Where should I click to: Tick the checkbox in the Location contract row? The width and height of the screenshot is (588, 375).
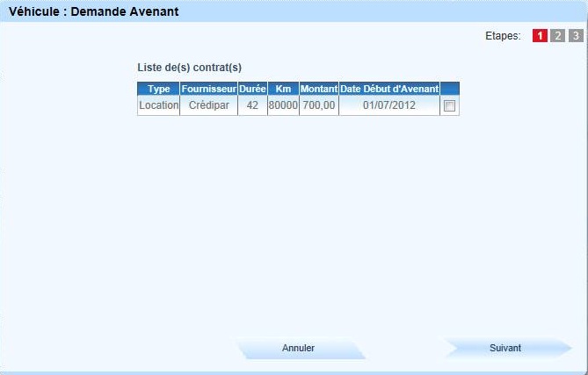pyautogui.click(x=449, y=106)
